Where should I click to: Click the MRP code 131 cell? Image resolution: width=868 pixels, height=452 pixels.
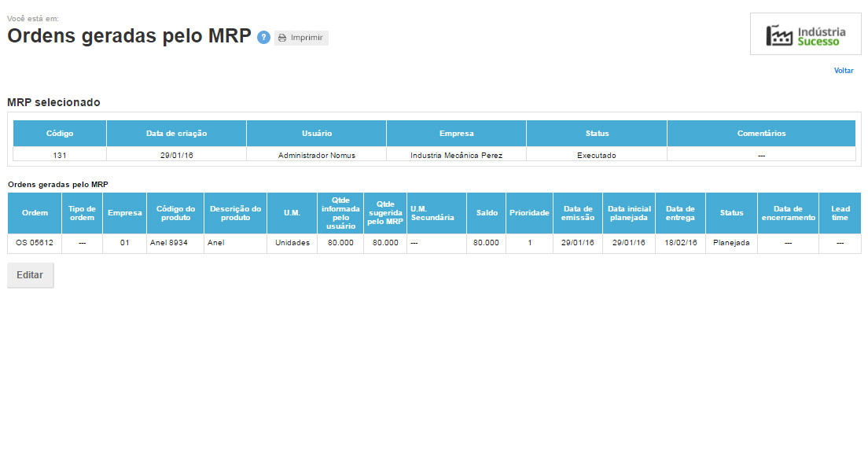(x=60, y=155)
